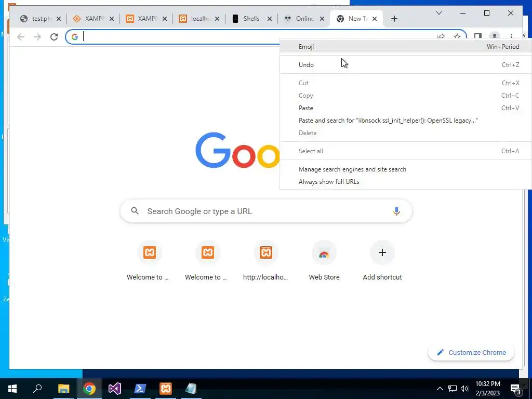Open taskbar search magnifier
Image resolution: width=532 pixels, height=399 pixels.
click(37, 389)
